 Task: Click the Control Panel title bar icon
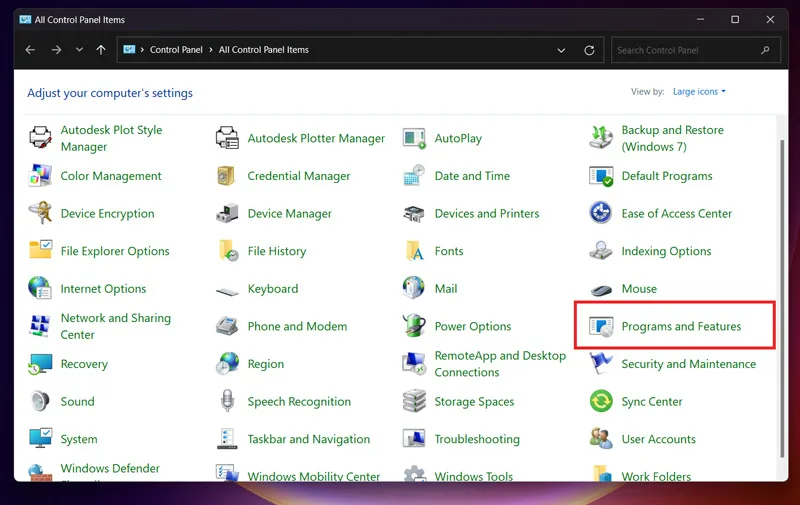pos(25,19)
